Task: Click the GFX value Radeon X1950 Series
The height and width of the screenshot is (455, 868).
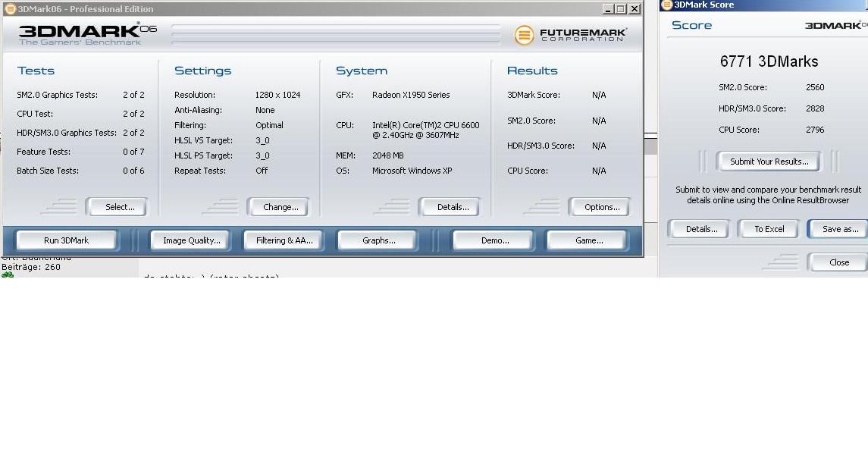Action: pyautogui.click(x=411, y=95)
